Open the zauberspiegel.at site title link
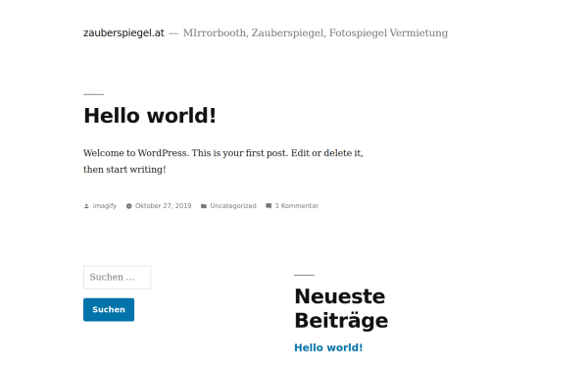The width and height of the screenshot is (588, 368). pos(123,33)
